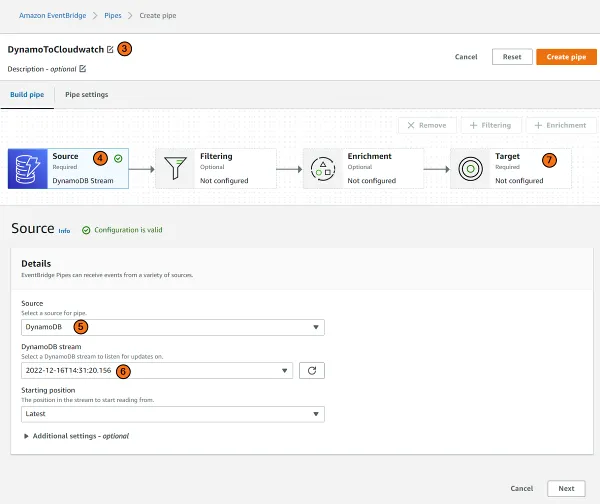Click the Filtering funnel icon

point(175,169)
